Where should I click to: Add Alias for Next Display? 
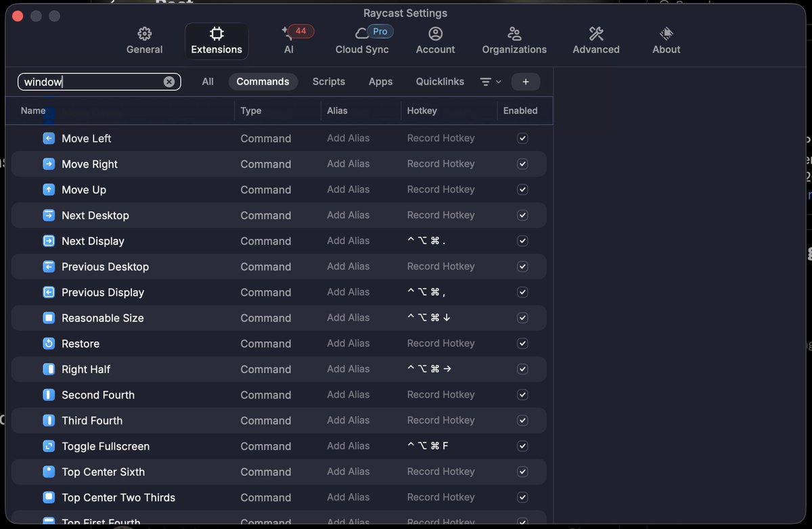coord(348,241)
